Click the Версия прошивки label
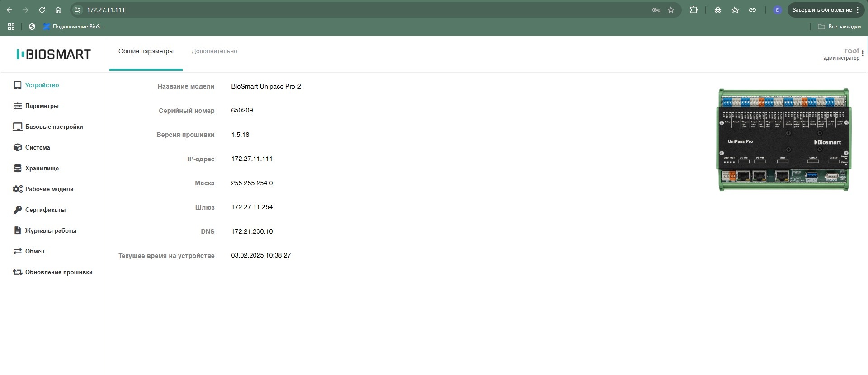868x375 pixels. point(185,135)
